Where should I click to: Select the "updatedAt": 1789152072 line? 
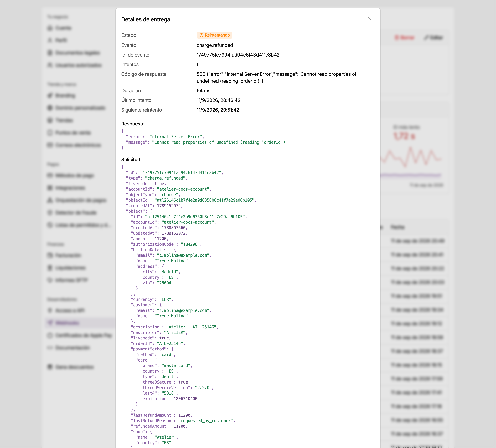tap(159, 233)
